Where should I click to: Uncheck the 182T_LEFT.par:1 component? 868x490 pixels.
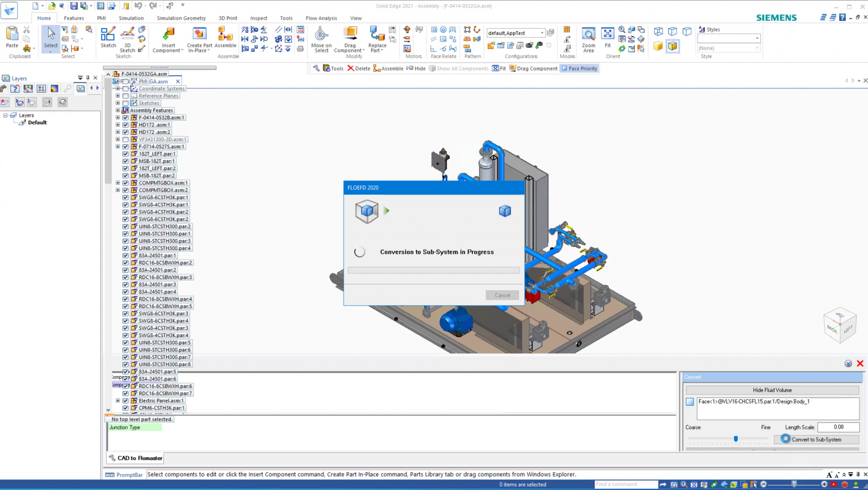click(x=125, y=154)
